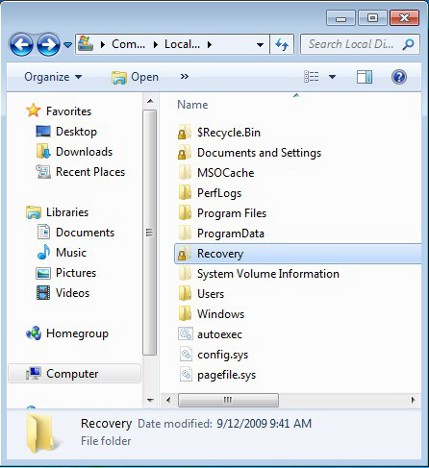
Task: Click the autoexec file icon
Action: [x=185, y=334]
